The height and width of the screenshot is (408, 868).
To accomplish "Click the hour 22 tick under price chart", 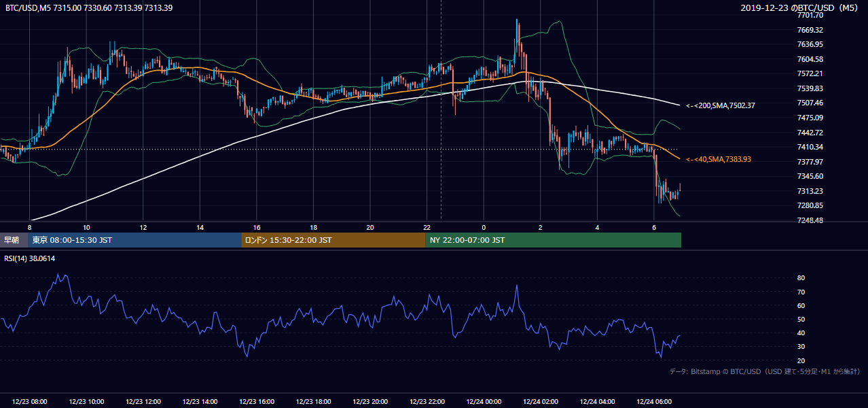I will point(427,227).
